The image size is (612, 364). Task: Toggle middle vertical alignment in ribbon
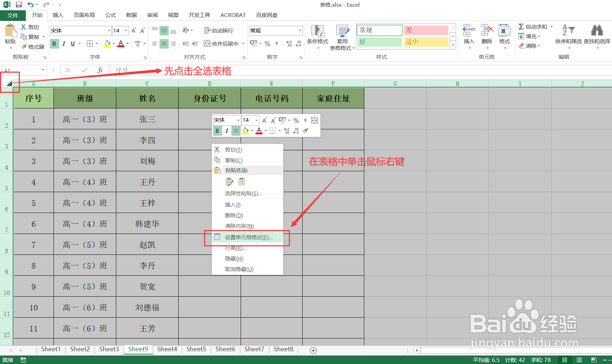pyautogui.click(x=164, y=30)
